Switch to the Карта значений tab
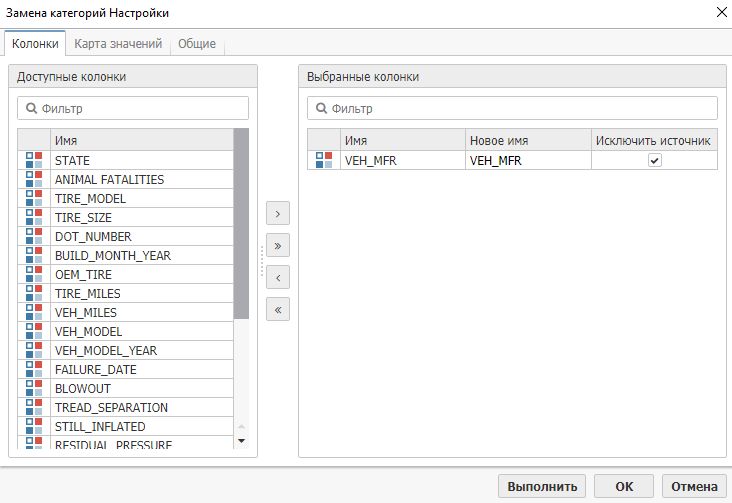 (118, 44)
